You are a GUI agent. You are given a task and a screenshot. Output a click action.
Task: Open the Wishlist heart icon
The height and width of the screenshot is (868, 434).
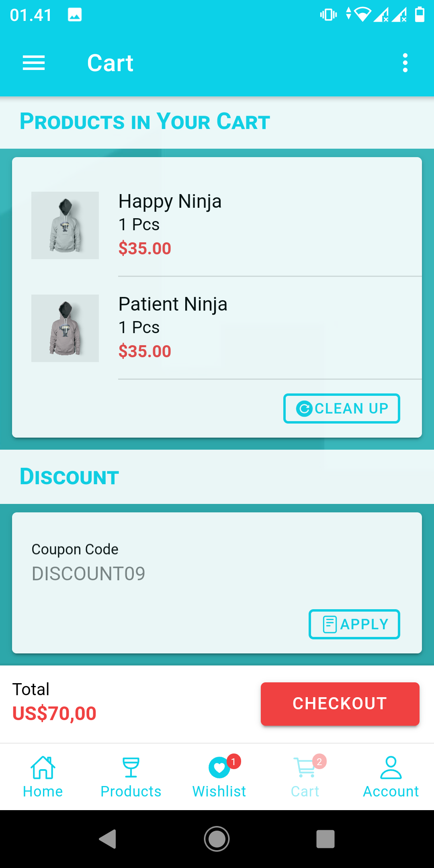[219, 768]
